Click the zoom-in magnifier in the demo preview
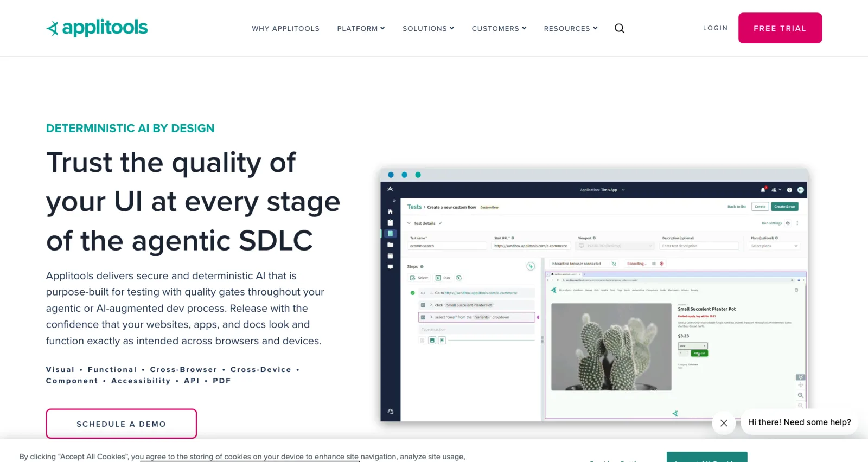Image resolution: width=868 pixels, height=462 pixels. [801, 395]
